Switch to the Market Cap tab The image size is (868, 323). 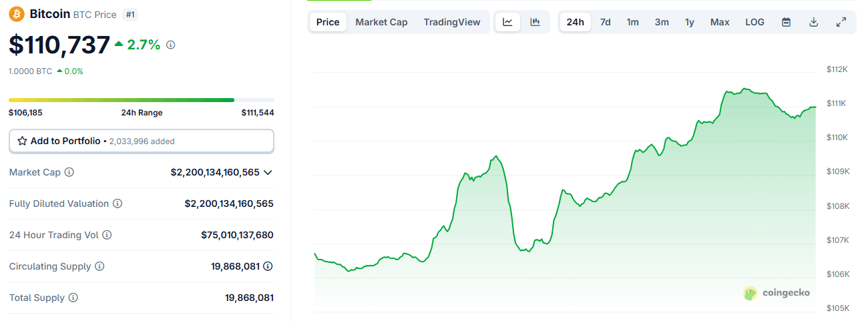[x=381, y=22]
